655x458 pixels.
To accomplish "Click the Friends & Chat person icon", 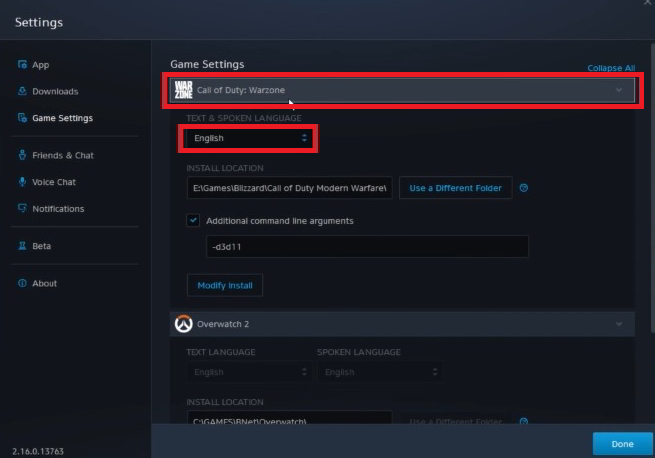I will [22, 155].
